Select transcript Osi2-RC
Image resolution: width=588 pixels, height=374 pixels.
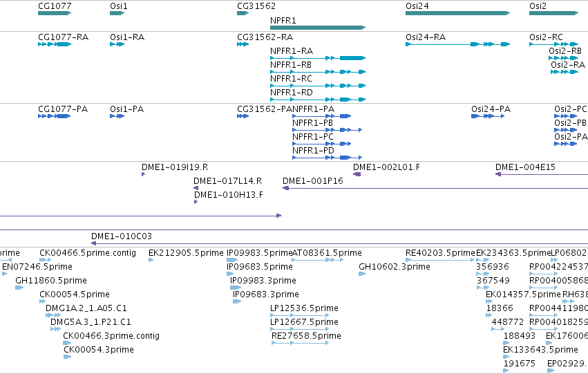tap(553, 44)
